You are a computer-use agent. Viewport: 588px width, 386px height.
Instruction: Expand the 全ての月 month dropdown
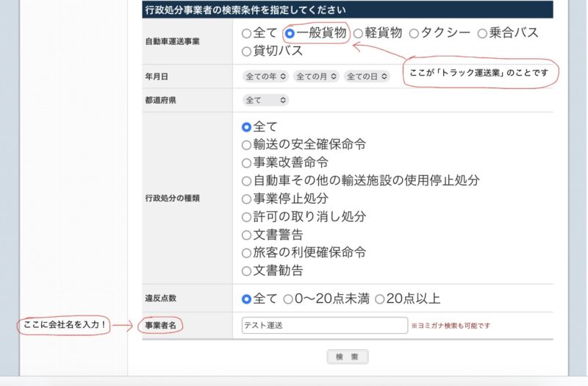coord(316,76)
